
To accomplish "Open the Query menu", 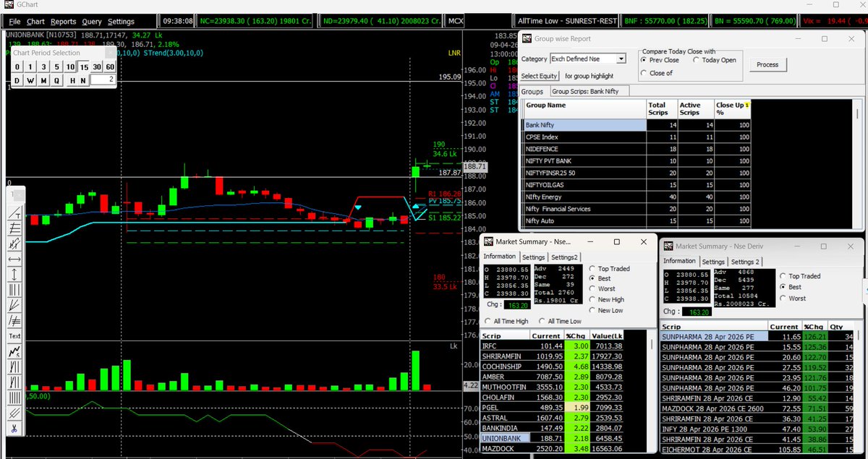I will pyautogui.click(x=92, y=22).
